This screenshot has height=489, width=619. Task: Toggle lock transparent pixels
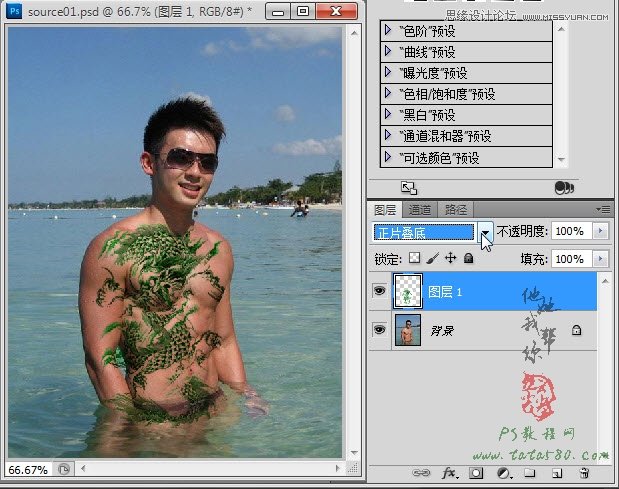(414, 258)
